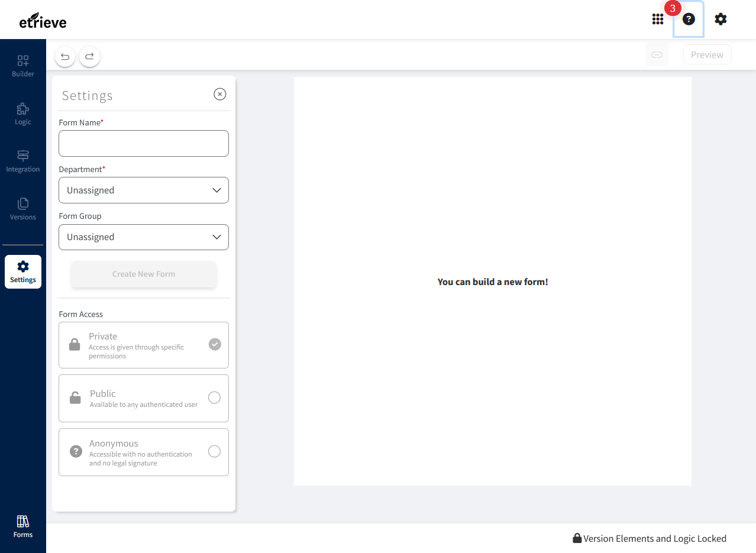
Task: Open the top-right settings gear menu
Action: 721,19
